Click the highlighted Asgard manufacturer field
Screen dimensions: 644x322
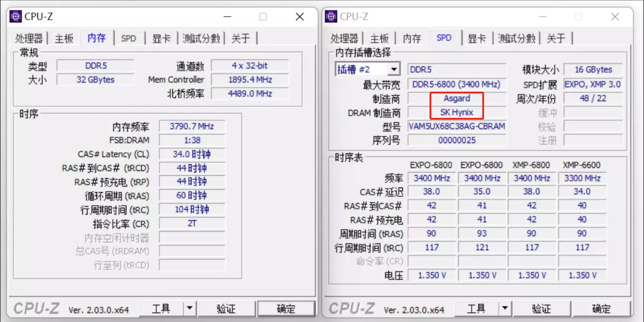[456, 98]
